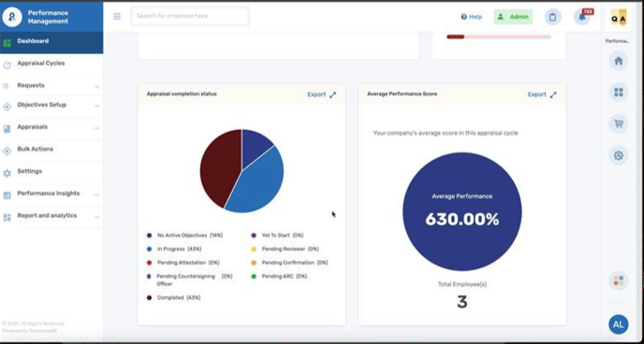644x344 pixels.
Task: Click the Admin role button
Action: [x=513, y=17]
